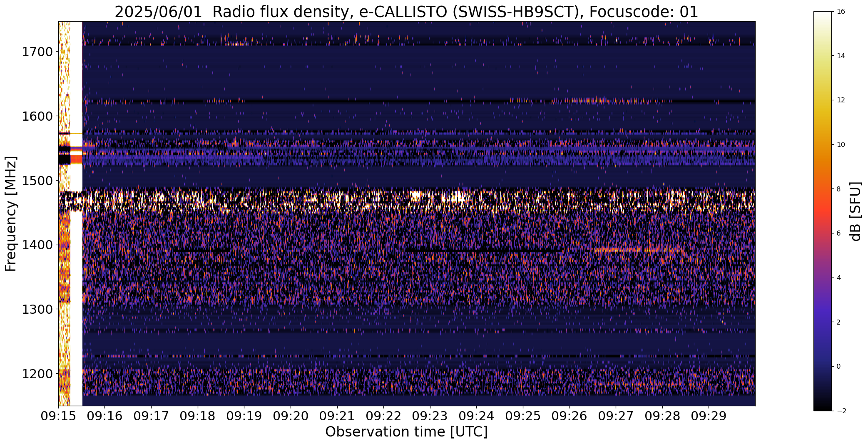Click the 09:28 time tick label

coord(662,416)
